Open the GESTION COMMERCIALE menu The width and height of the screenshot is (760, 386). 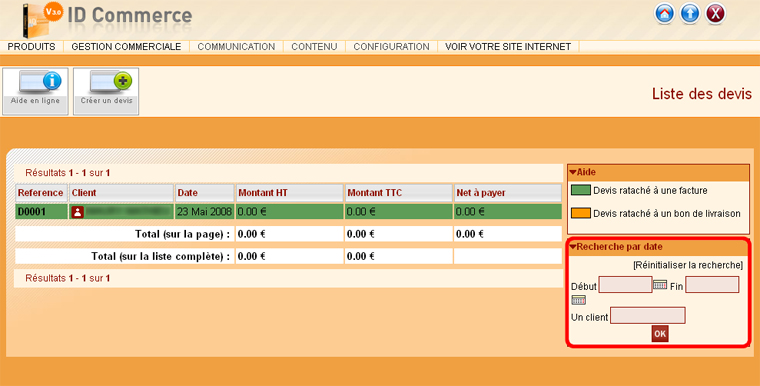pos(127,47)
